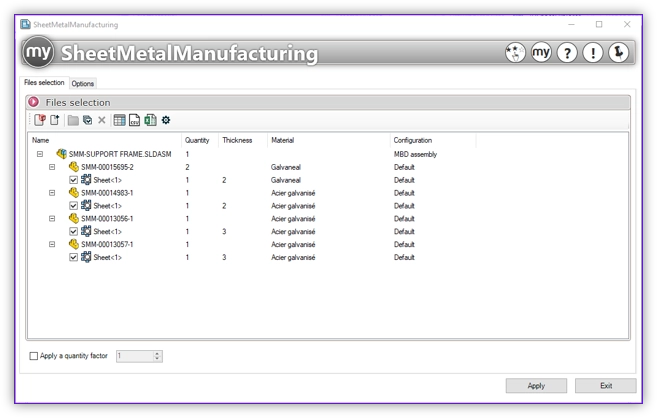Click the X remove toolbar icon

(x=101, y=120)
